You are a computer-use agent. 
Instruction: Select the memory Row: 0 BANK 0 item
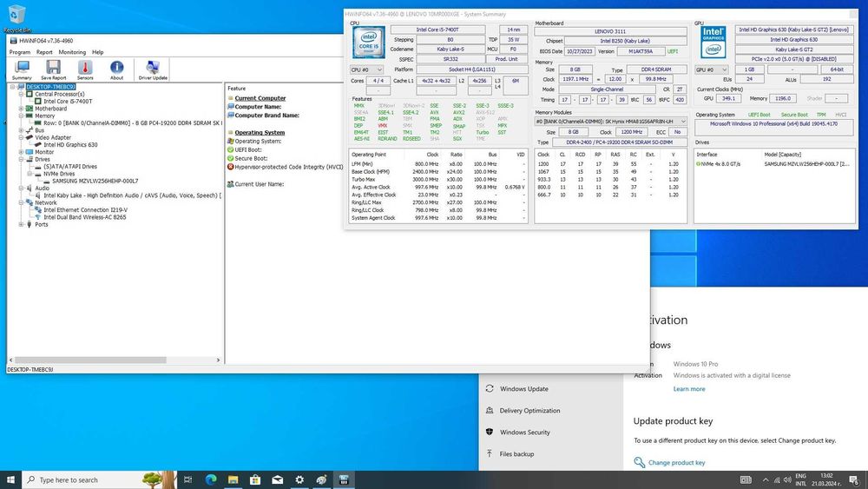pos(132,123)
